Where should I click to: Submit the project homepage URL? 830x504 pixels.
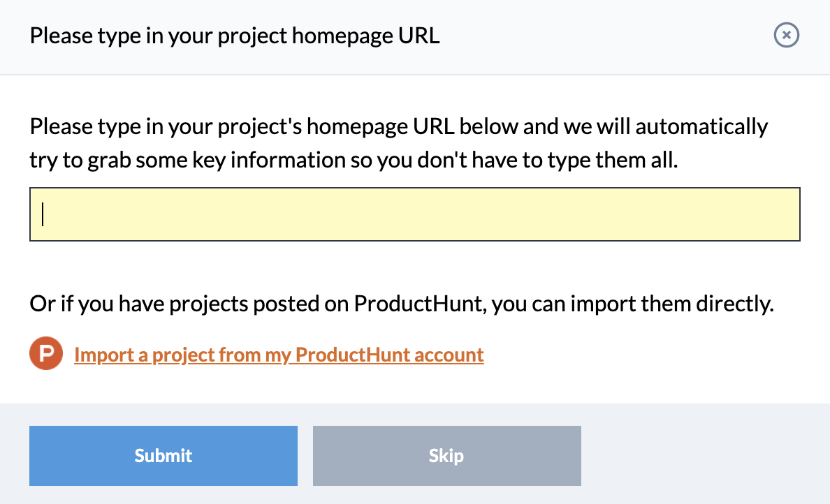(163, 456)
